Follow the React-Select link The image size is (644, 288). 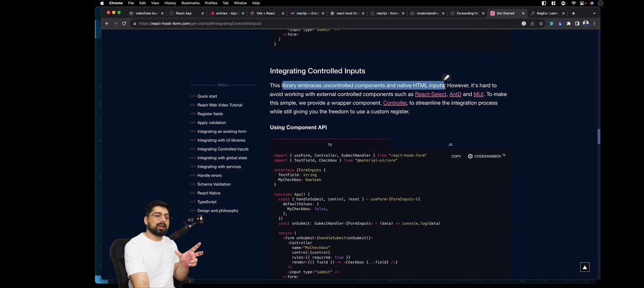click(x=430, y=94)
